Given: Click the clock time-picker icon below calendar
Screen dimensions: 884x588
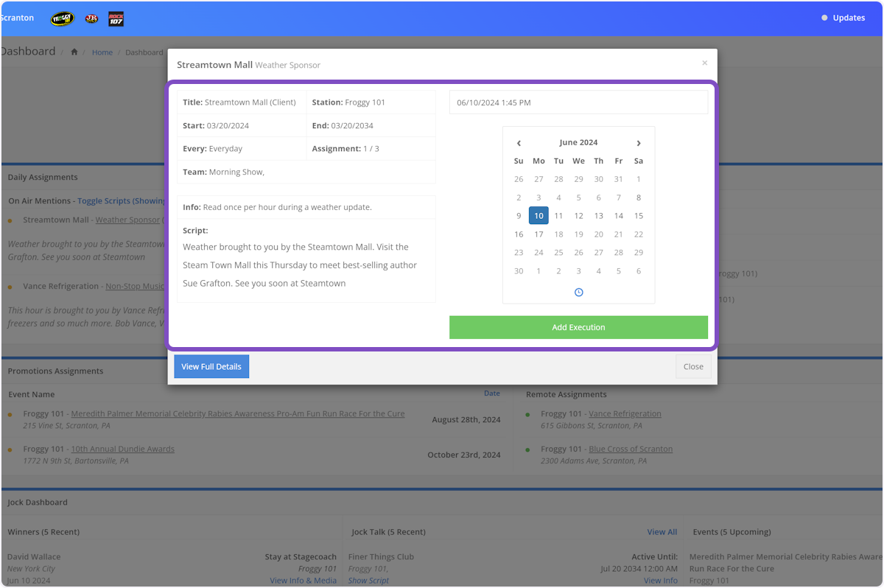Looking at the screenshot, I should 578,293.
